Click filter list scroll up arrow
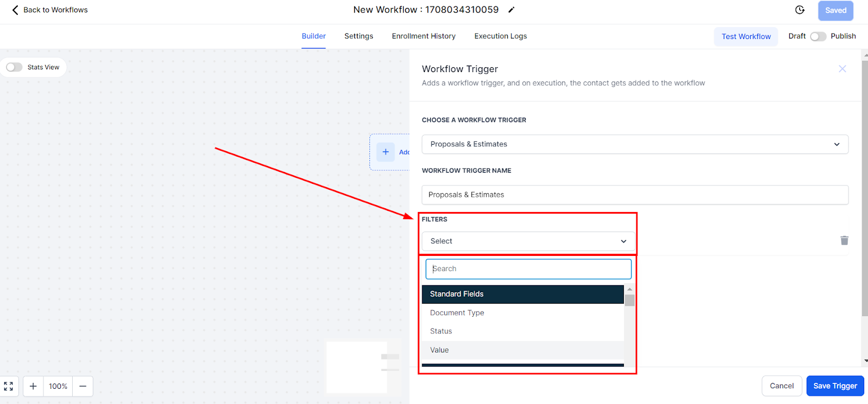Image resolution: width=868 pixels, height=404 pixels. pos(629,289)
